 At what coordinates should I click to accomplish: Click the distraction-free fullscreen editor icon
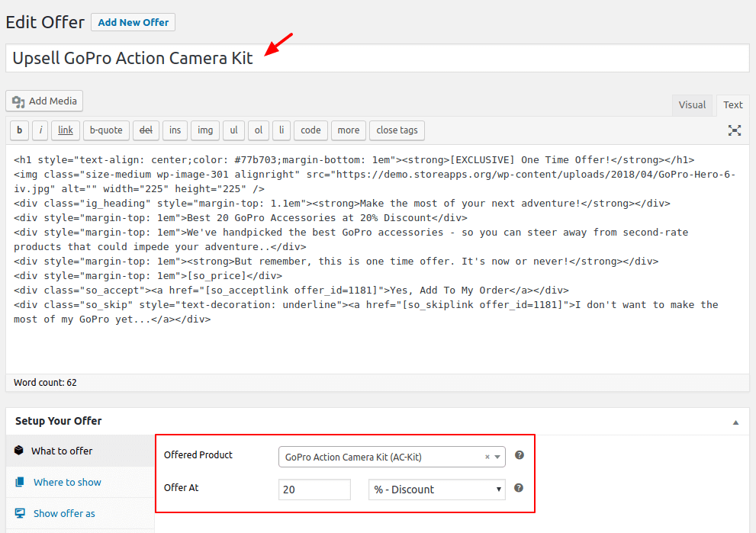[734, 130]
